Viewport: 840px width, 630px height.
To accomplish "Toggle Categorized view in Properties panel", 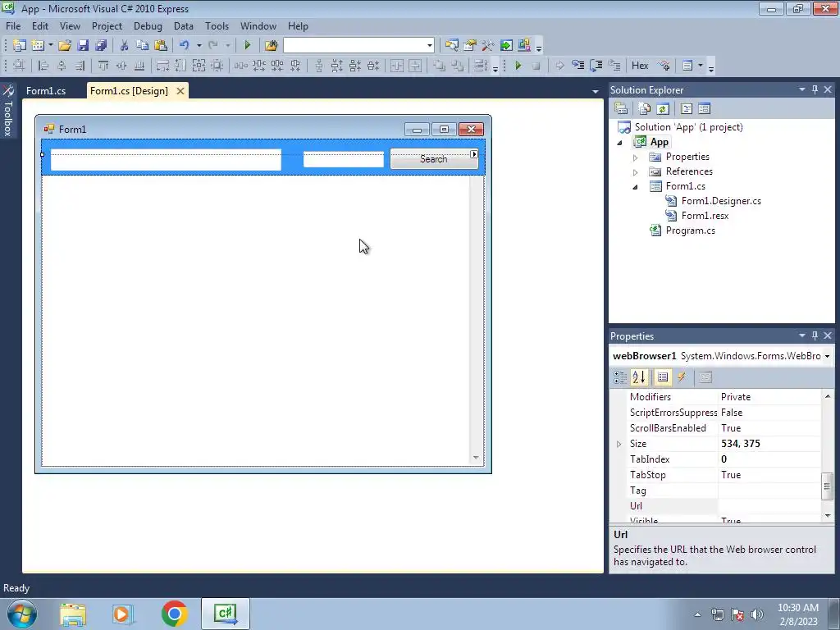I will pos(620,377).
